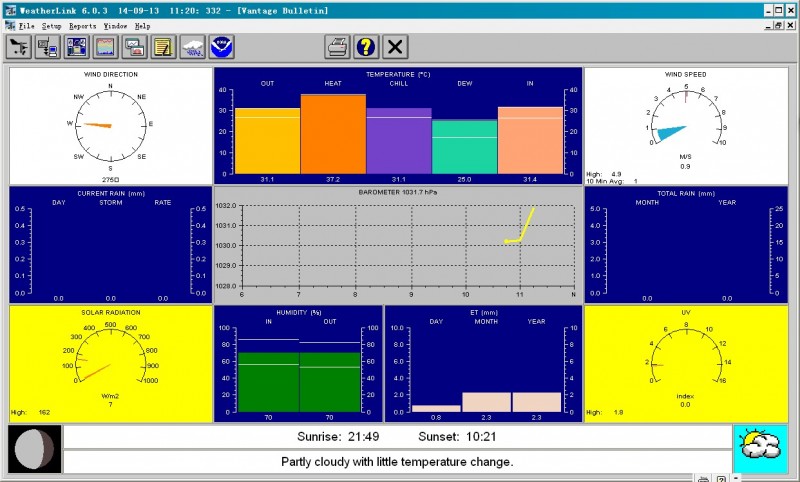The height and width of the screenshot is (482, 800).
Task: Click the ET DAY bar
Action: coord(436,409)
